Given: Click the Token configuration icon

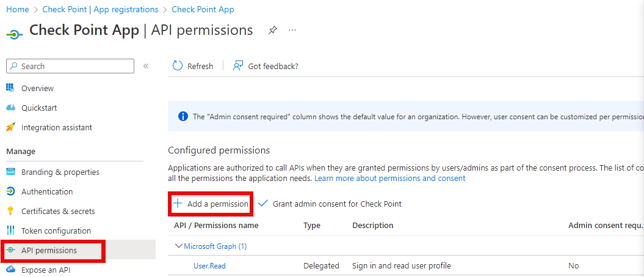Looking at the screenshot, I should coord(10,231).
